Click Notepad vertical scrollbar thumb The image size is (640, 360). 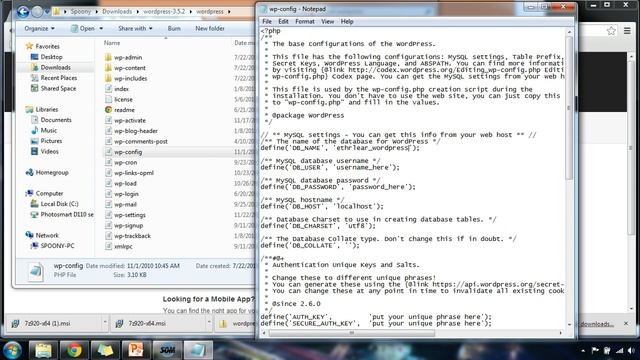tap(569, 108)
